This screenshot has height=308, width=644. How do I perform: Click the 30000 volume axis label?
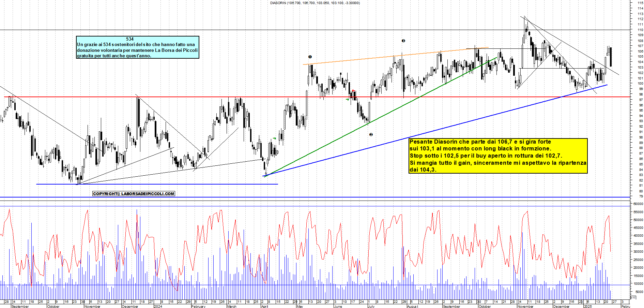tap(638, 251)
